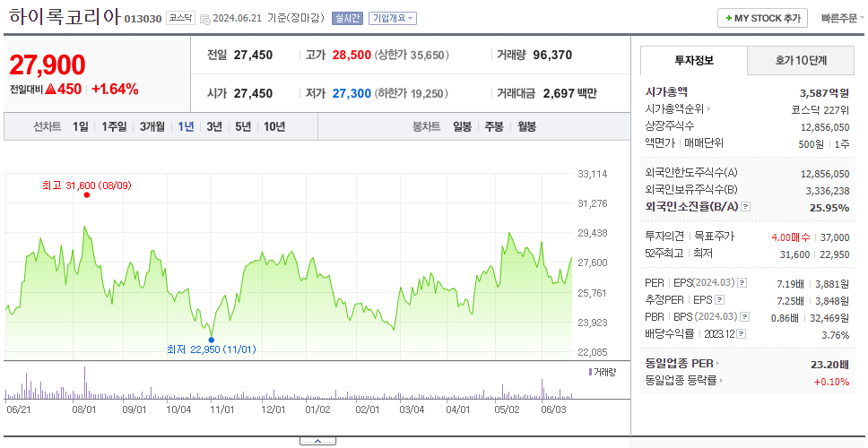Click the 저가 value 27,300
Viewport: 868px width, 448px height.
pos(352,93)
